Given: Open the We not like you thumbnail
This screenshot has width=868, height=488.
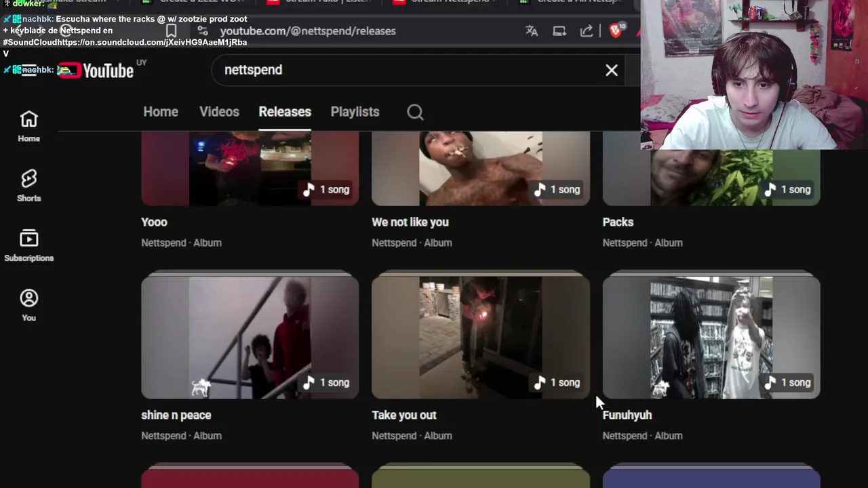Looking at the screenshot, I should [481, 169].
